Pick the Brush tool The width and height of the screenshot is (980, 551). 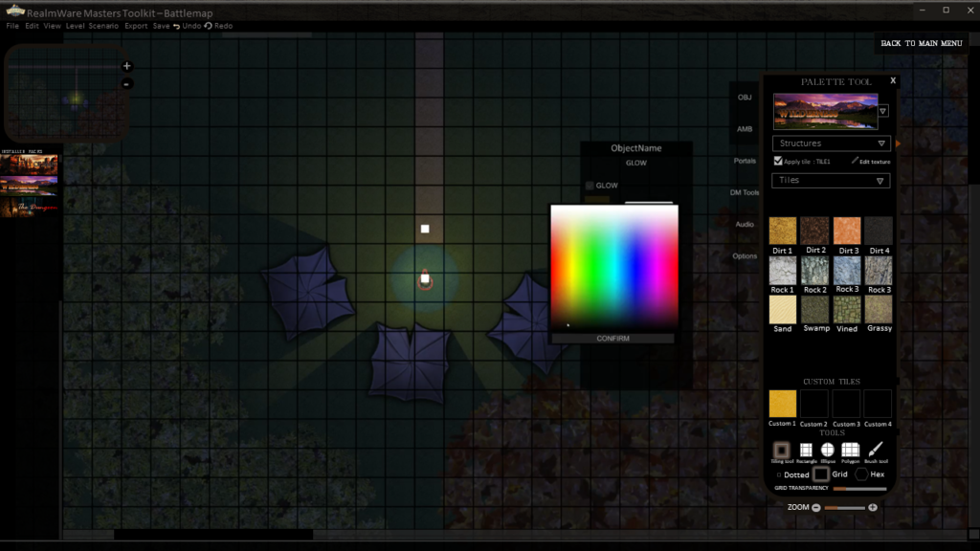pyautogui.click(x=876, y=450)
